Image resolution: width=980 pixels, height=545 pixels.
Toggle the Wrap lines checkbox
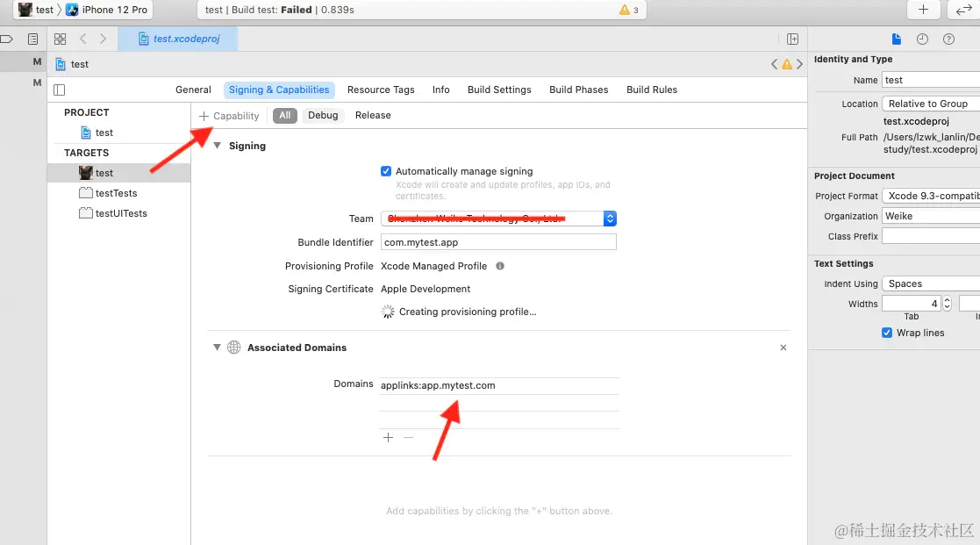point(887,333)
